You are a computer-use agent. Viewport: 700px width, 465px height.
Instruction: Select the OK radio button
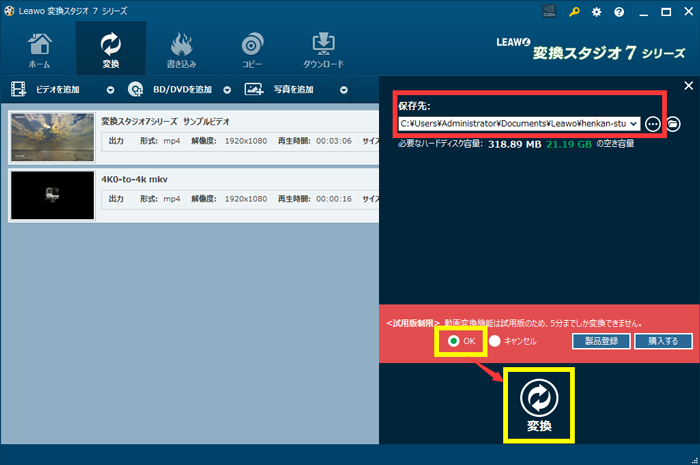(454, 341)
